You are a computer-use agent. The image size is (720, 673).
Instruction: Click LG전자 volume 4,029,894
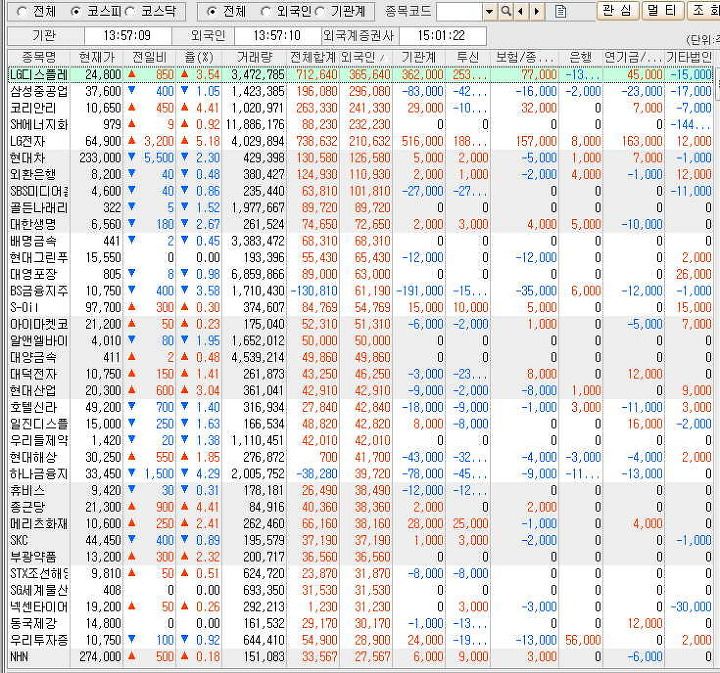[258, 141]
